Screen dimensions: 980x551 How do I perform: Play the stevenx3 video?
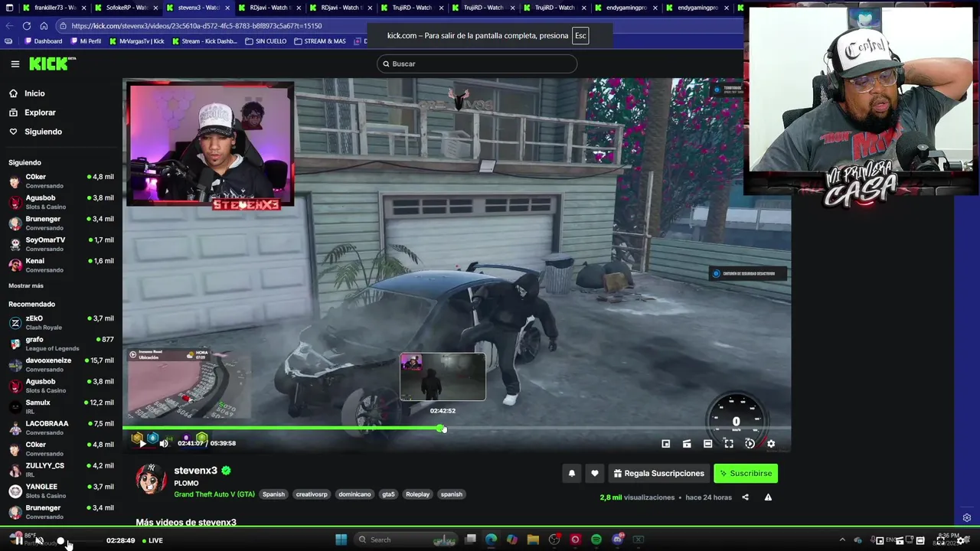click(142, 443)
